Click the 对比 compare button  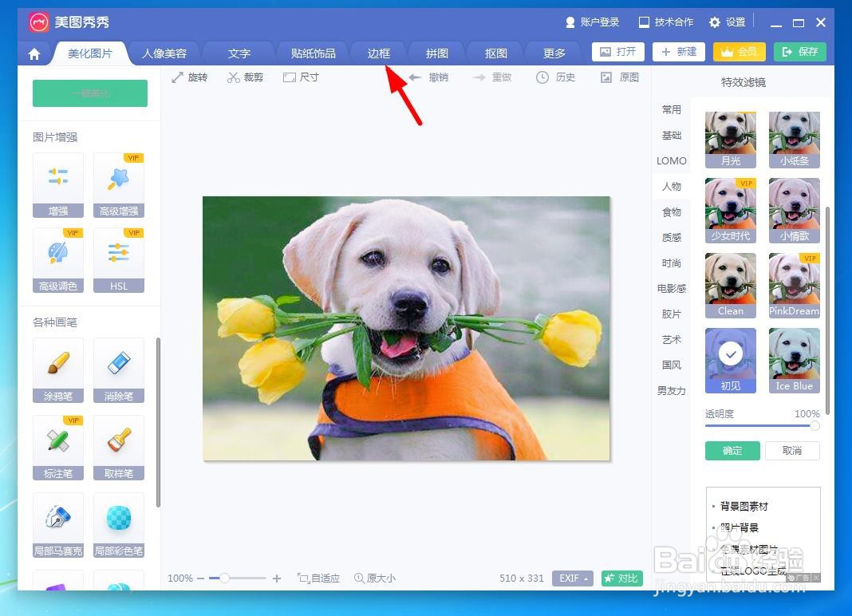(x=622, y=578)
